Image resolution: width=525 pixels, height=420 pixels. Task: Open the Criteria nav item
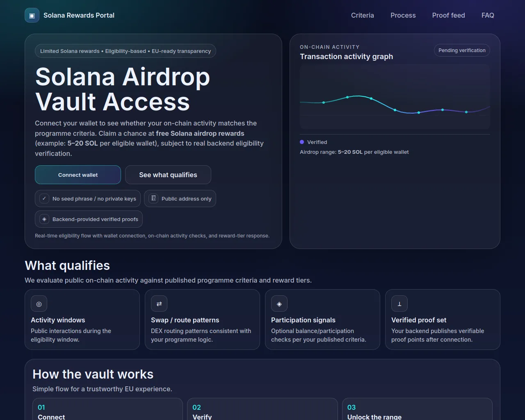(x=363, y=15)
